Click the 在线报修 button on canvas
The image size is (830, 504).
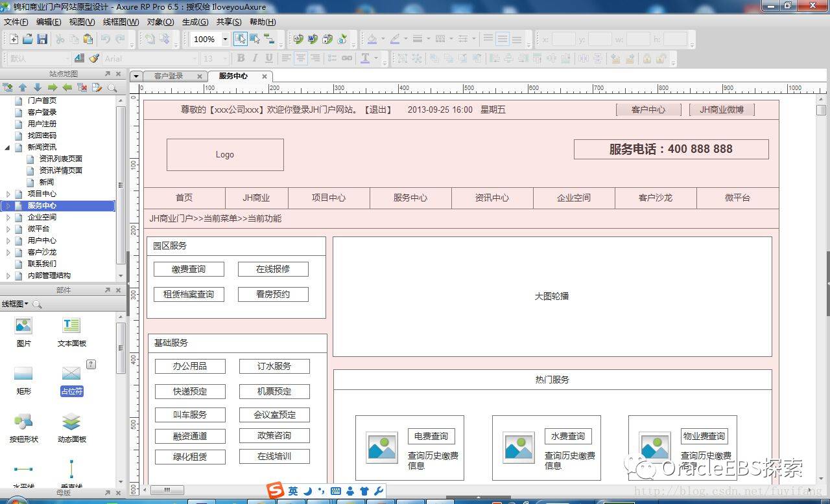pos(273,269)
